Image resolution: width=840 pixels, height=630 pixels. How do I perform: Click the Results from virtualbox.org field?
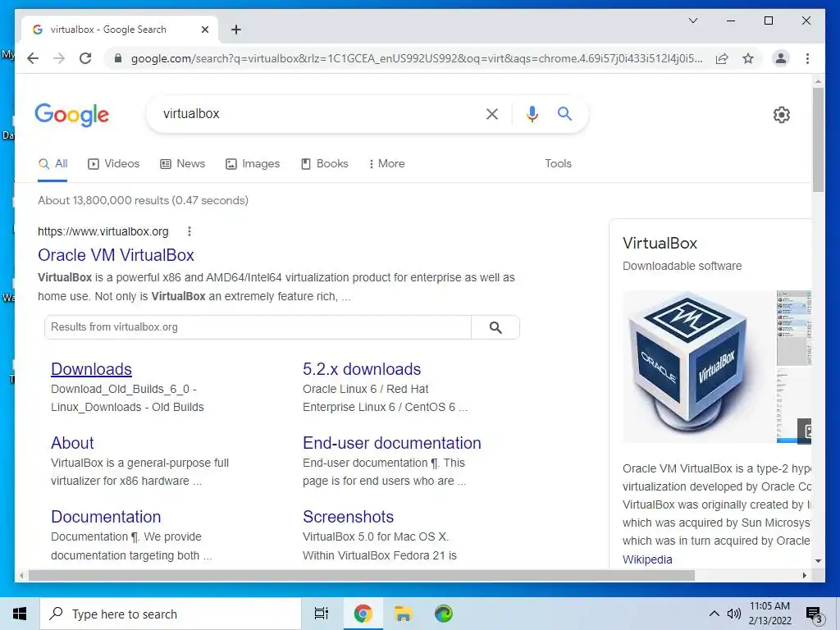tap(258, 327)
